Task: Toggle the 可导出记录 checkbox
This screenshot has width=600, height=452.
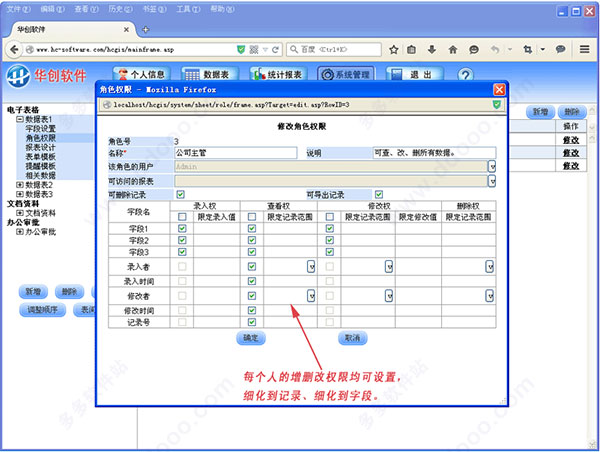Action: pyautogui.click(x=379, y=194)
